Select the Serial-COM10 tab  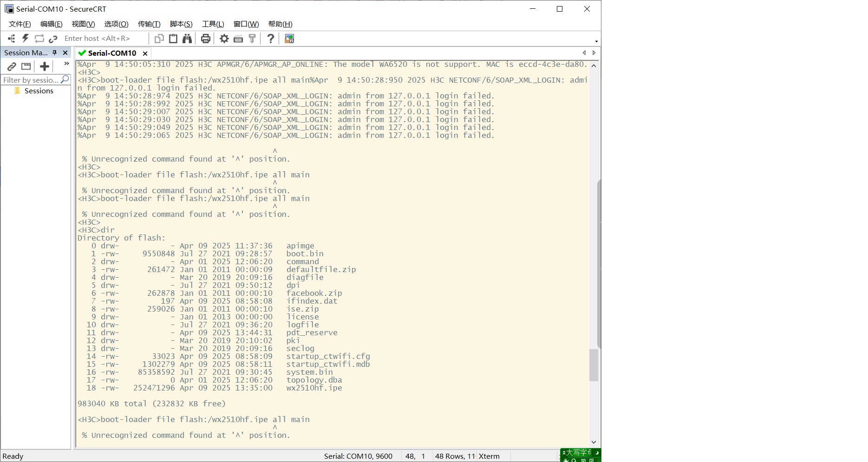pyautogui.click(x=111, y=53)
